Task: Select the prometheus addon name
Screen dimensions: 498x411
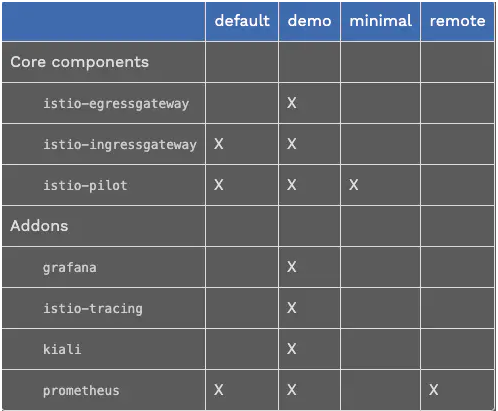Action: click(81, 391)
